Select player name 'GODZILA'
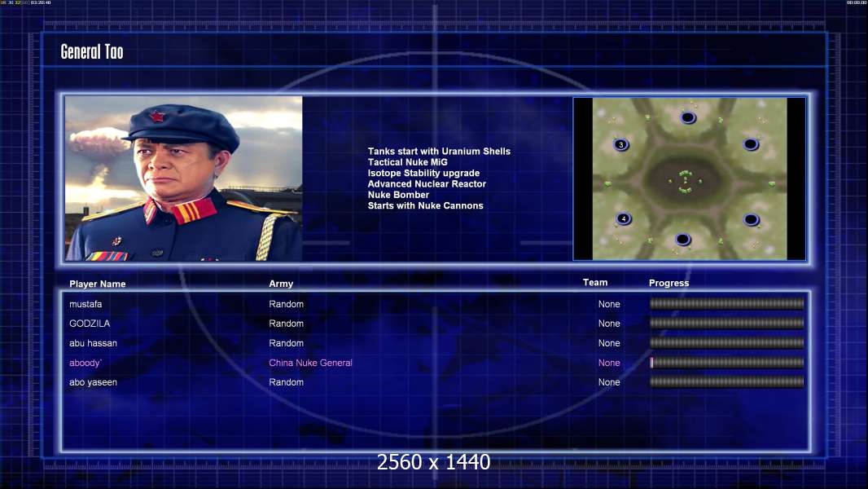868x489 pixels. [x=90, y=324]
